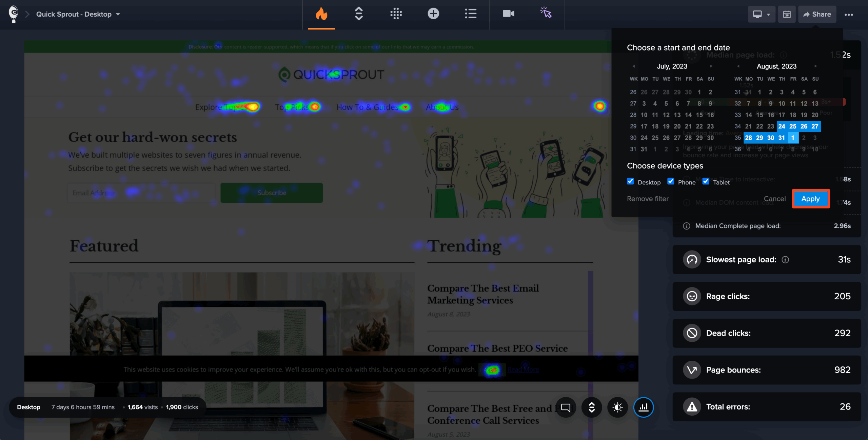Click the Apply button
868x440 pixels.
[x=811, y=199]
